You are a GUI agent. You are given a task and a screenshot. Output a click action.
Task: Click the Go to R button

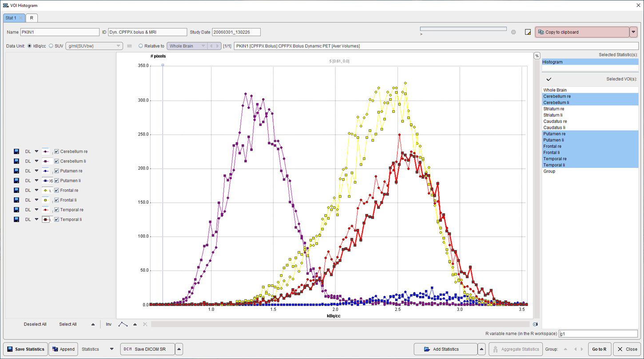(599, 349)
